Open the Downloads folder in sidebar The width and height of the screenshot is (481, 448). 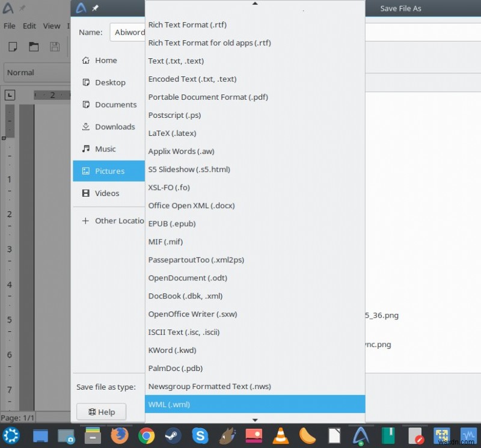click(114, 127)
